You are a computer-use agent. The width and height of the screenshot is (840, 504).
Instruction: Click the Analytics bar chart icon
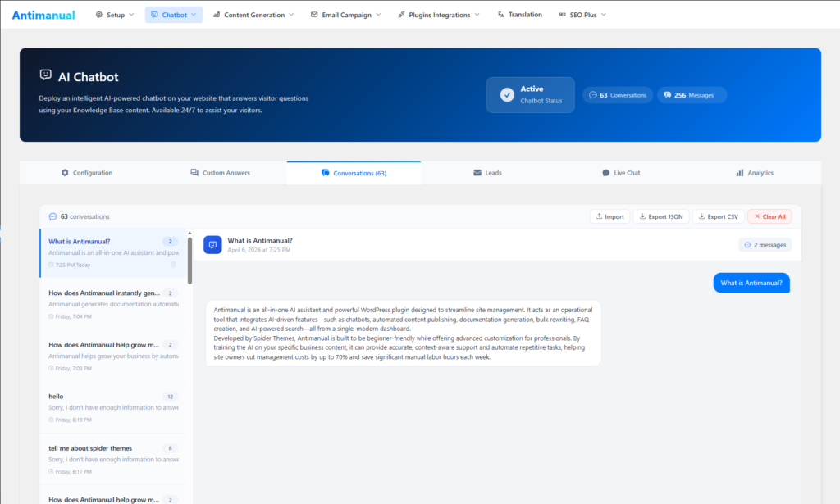tap(740, 173)
